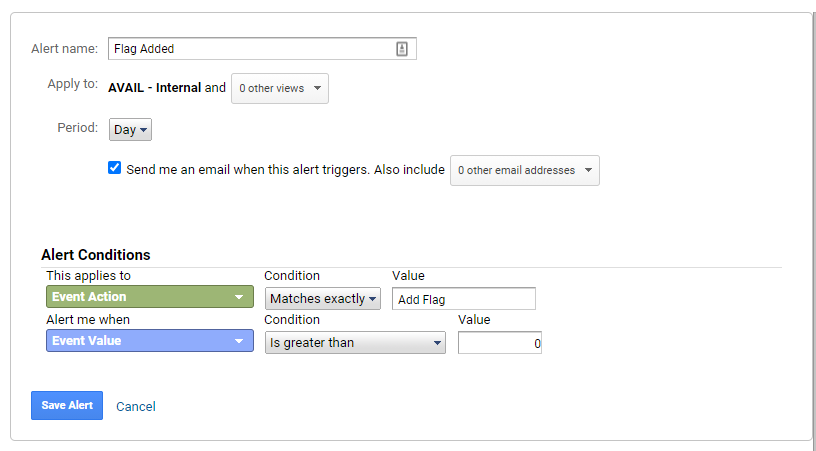Click the Cancel link

click(136, 406)
